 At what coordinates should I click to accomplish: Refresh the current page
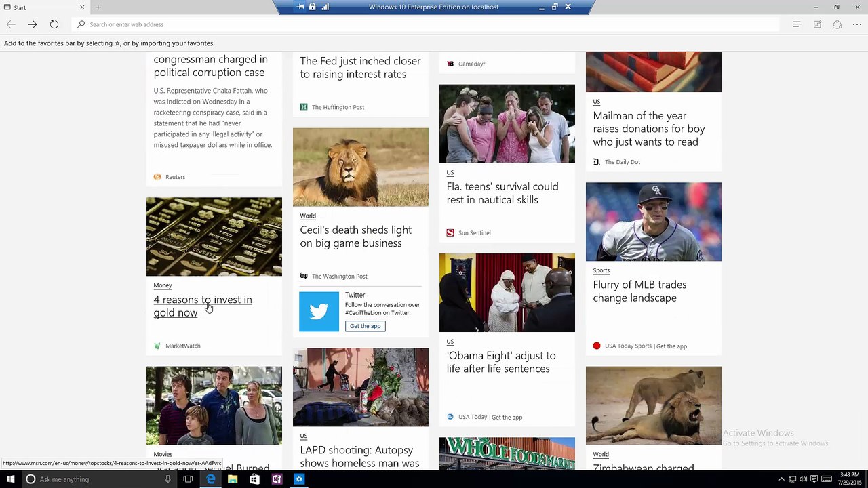[x=54, y=24]
